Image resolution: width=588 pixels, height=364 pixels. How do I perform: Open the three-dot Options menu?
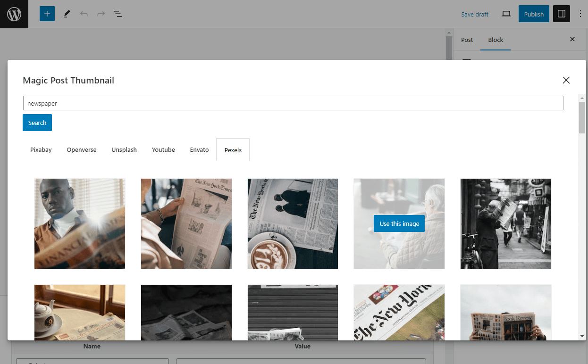(x=580, y=14)
